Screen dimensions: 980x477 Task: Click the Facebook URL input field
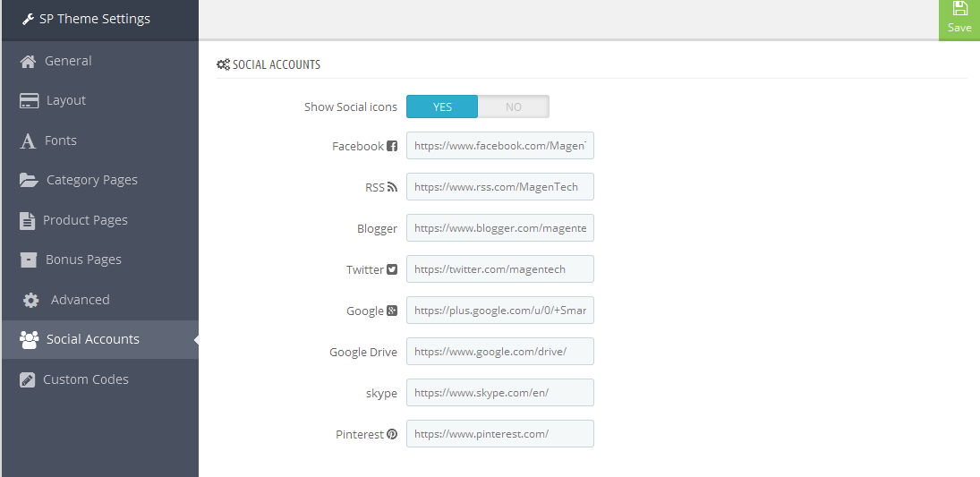click(500, 146)
